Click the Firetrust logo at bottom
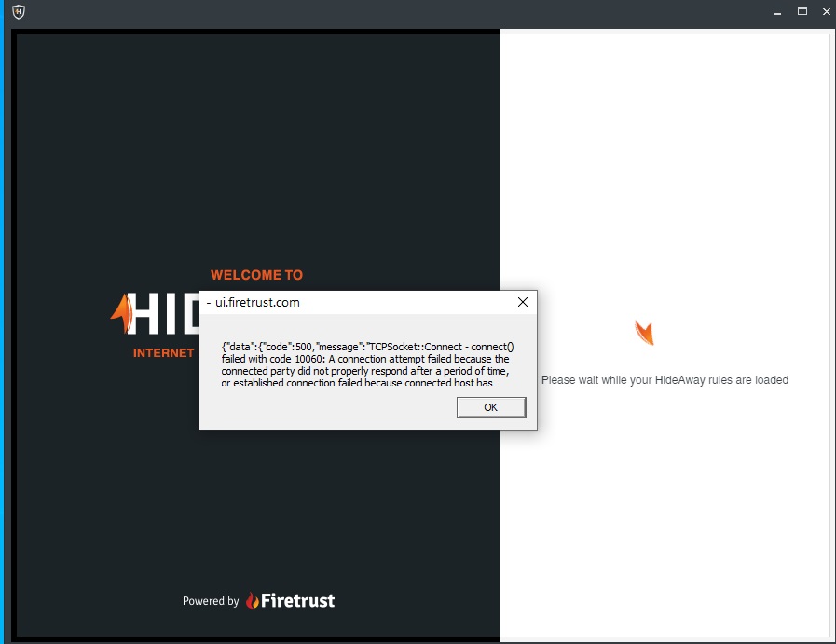Image resolution: width=836 pixels, height=644 pixels. coord(290,601)
